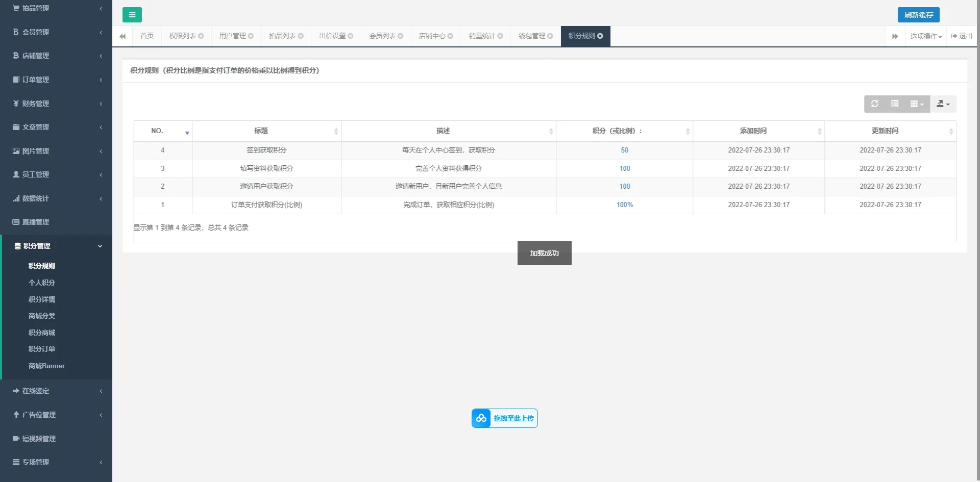Click the green hamburger menu toggle button

[x=132, y=15]
